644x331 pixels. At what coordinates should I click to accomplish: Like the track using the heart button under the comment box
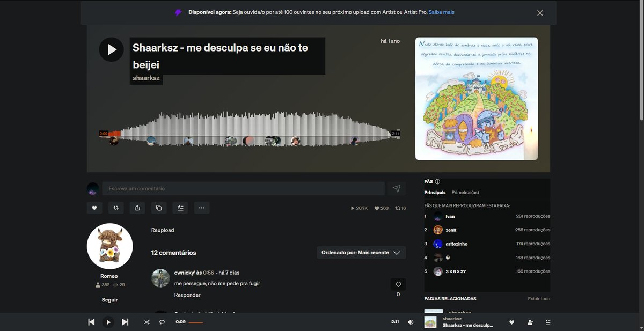coord(94,208)
